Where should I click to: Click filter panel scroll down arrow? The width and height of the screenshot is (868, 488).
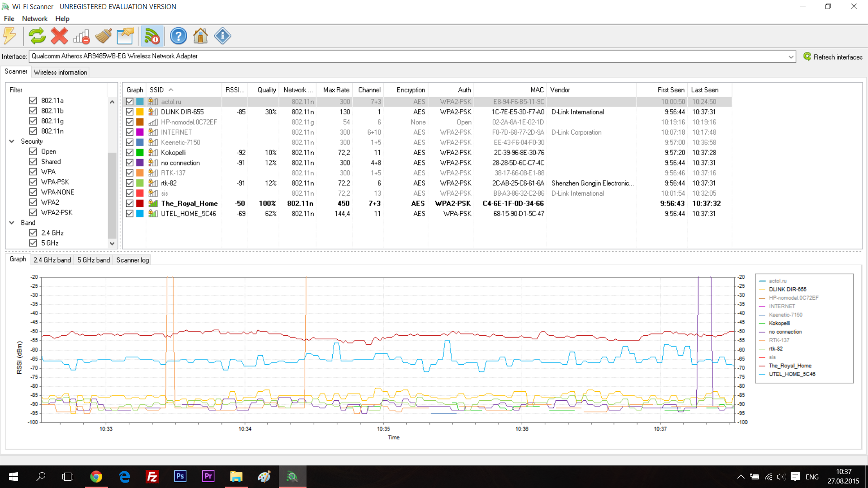pyautogui.click(x=112, y=244)
